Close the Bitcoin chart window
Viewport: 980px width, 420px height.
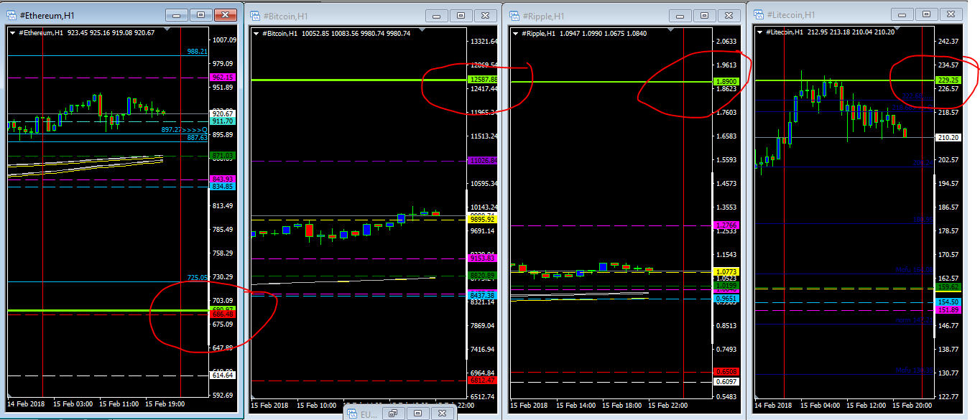486,15
